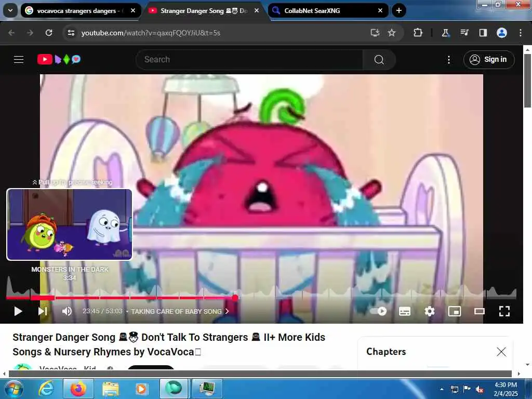Open the taskbar clock showing 4:30 PM
The height and width of the screenshot is (399, 532).
point(506,389)
